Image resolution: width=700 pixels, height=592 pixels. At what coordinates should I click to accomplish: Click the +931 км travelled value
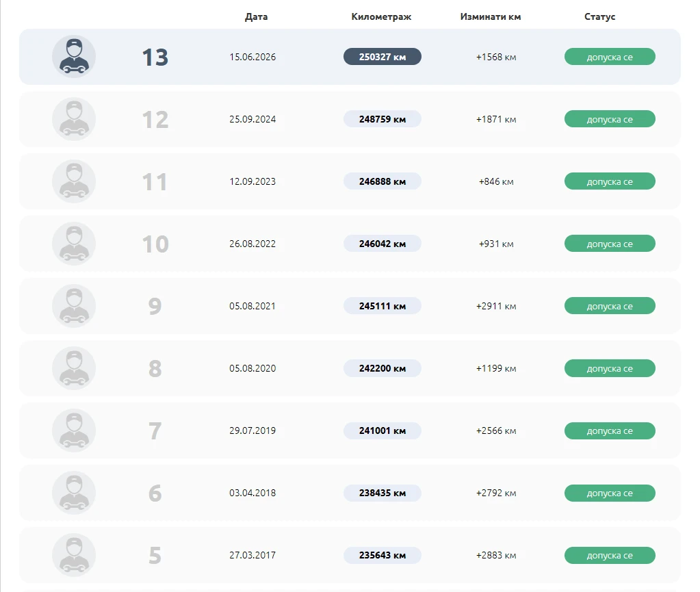(496, 244)
